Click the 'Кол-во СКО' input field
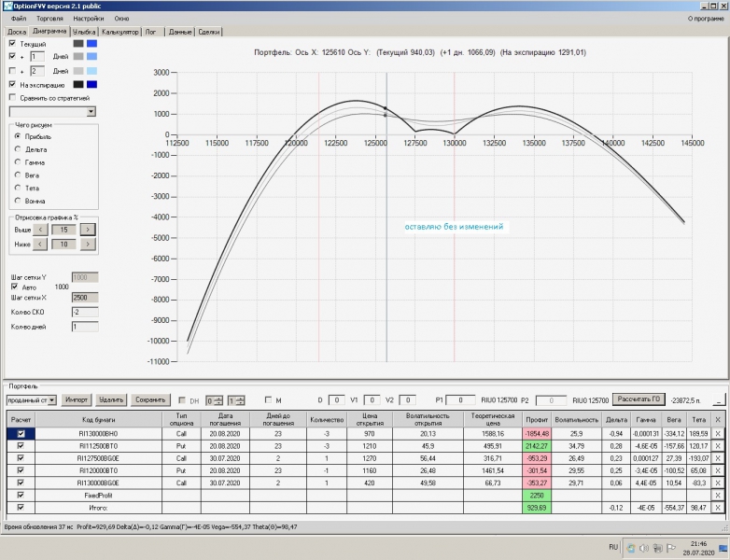The width and height of the screenshot is (730, 560). [x=85, y=311]
